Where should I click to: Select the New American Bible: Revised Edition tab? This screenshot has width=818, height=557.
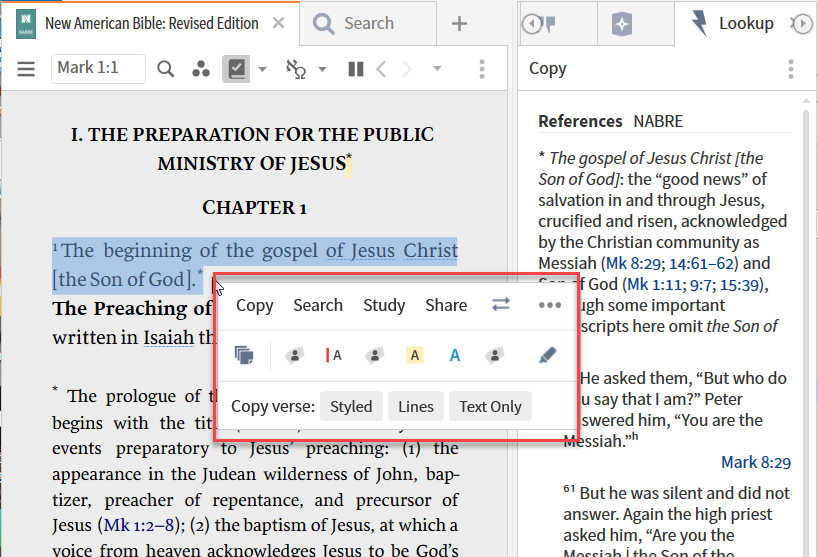[152, 23]
